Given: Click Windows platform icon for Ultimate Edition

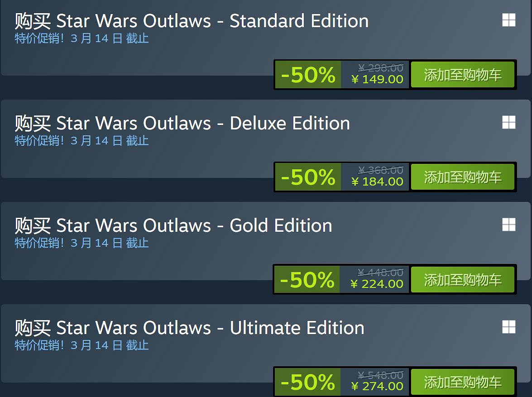Looking at the screenshot, I should point(508,327).
